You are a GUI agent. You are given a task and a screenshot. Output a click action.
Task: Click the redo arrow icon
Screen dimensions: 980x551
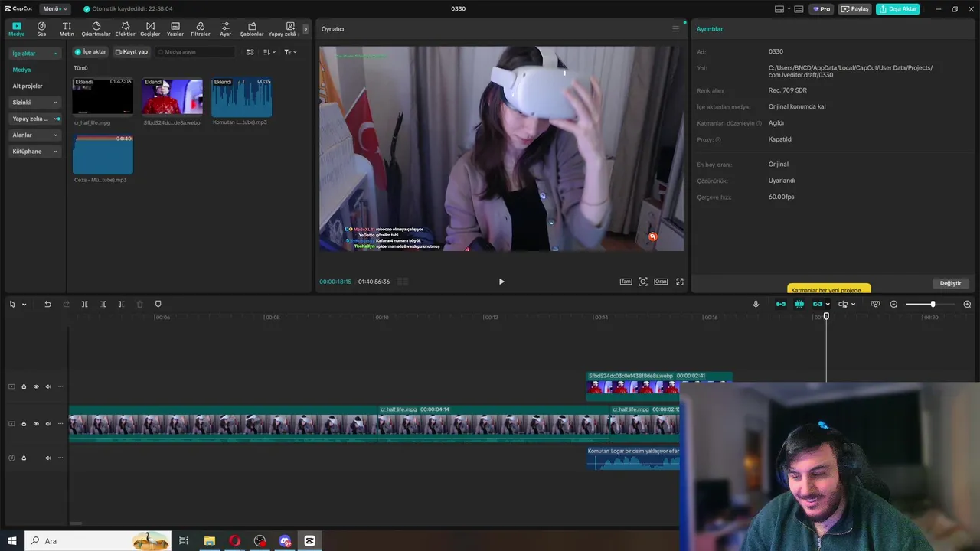tap(66, 305)
